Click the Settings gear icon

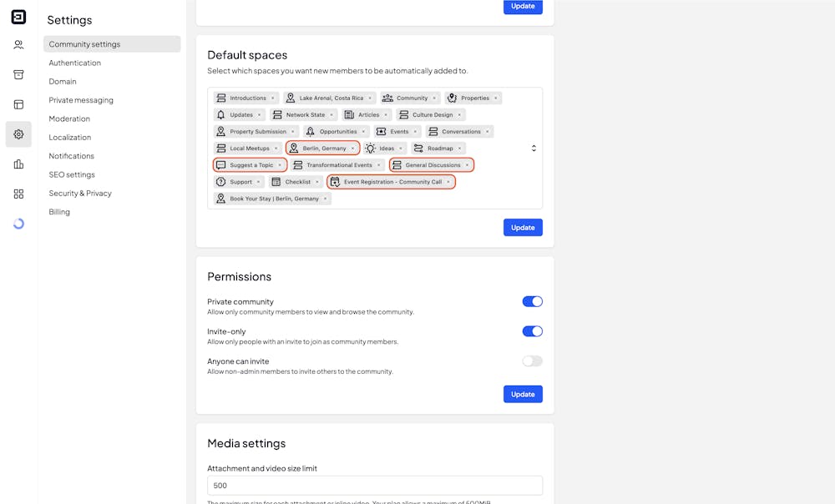click(18, 134)
